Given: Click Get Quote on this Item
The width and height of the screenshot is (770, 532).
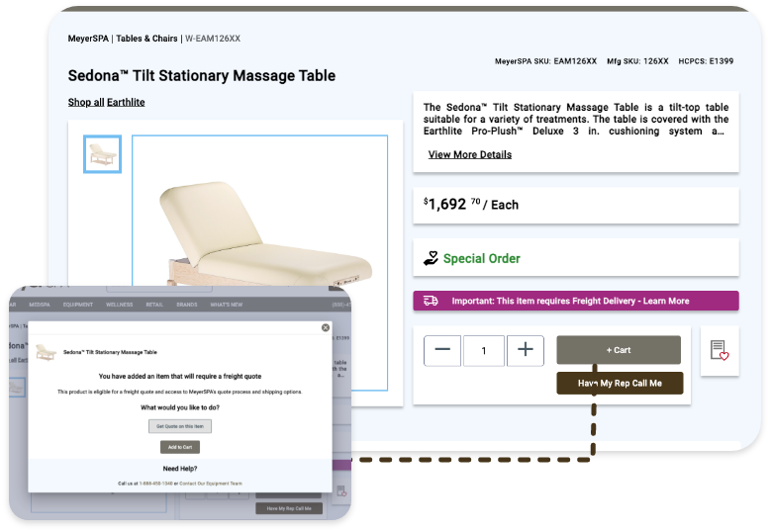Looking at the screenshot, I should (x=180, y=426).
